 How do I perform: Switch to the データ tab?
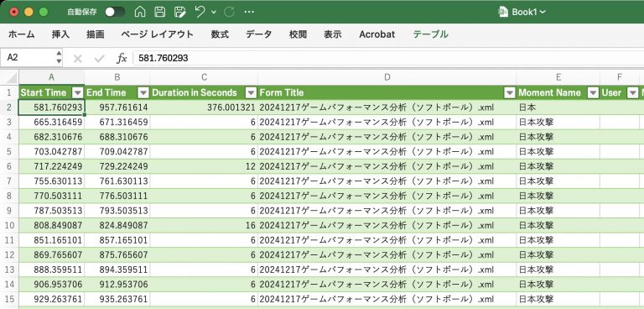259,34
